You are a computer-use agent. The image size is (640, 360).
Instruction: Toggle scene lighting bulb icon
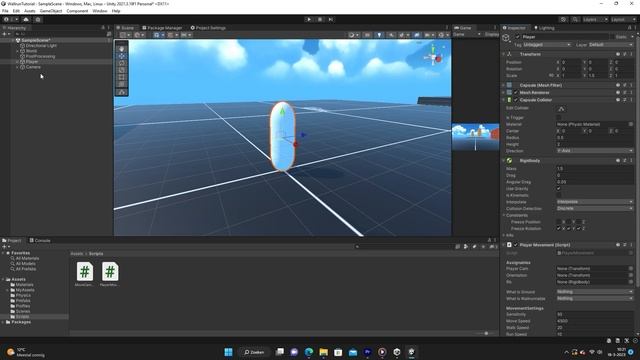(379, 35)
